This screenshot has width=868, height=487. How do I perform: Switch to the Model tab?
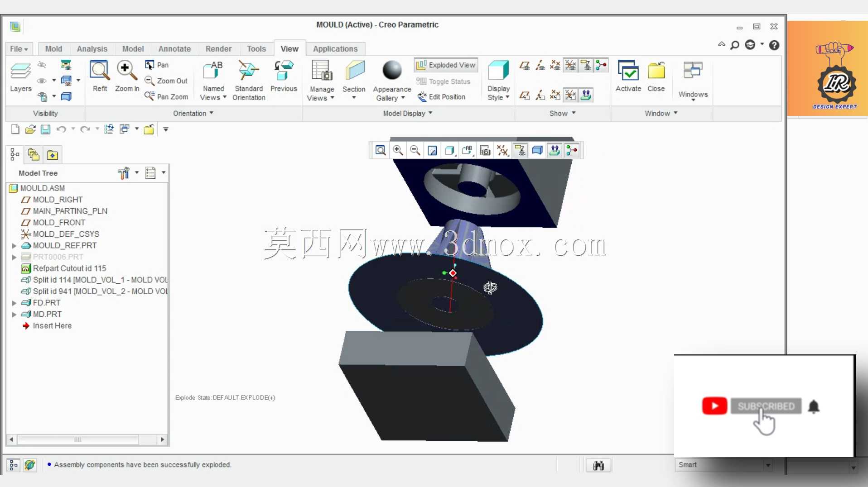click(133, 49)
